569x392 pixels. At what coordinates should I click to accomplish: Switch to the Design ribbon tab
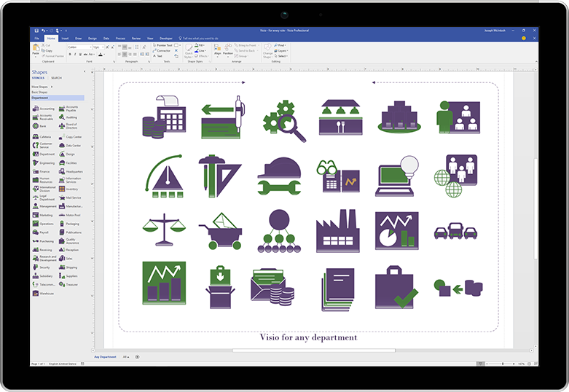click(x=93, y=38)
